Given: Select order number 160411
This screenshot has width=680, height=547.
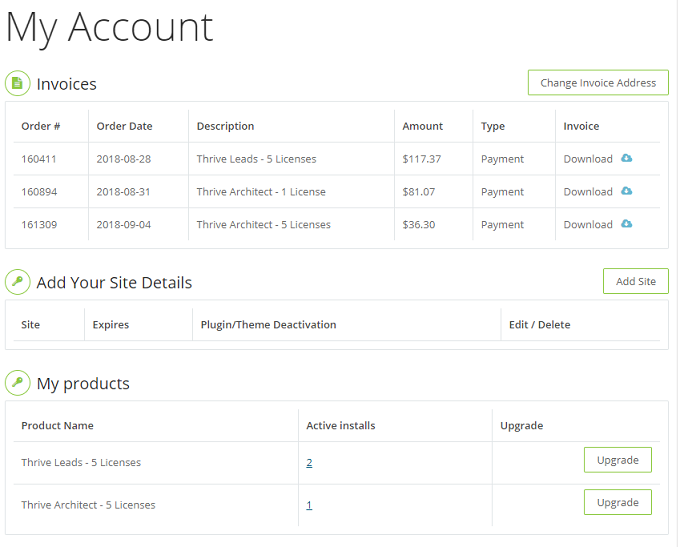Looking at the screenshot, I should [39, 159].
